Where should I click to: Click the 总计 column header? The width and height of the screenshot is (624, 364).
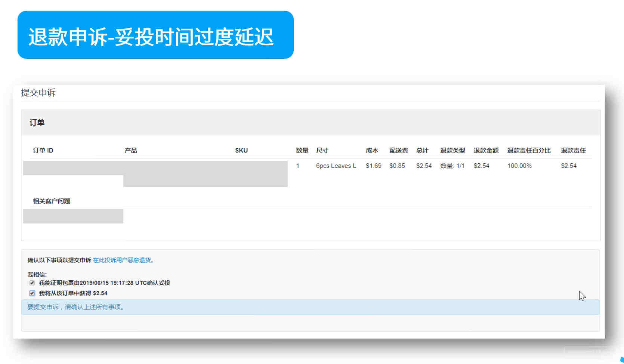coord(422,150)
